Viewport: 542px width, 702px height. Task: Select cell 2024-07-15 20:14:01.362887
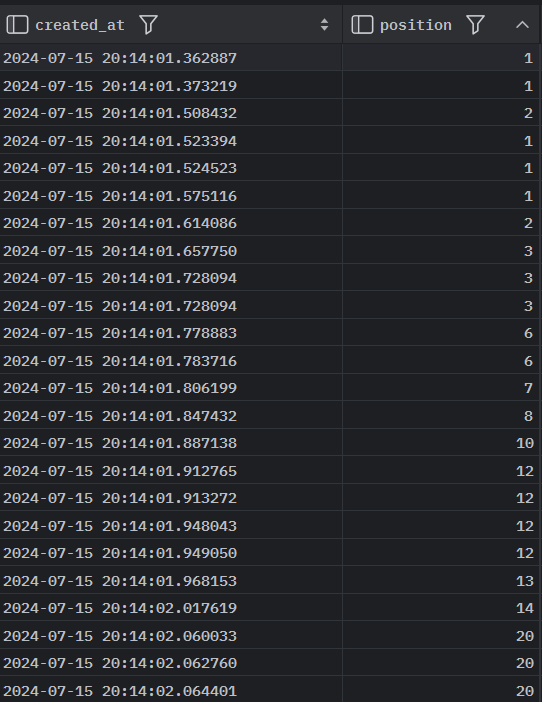171,58
